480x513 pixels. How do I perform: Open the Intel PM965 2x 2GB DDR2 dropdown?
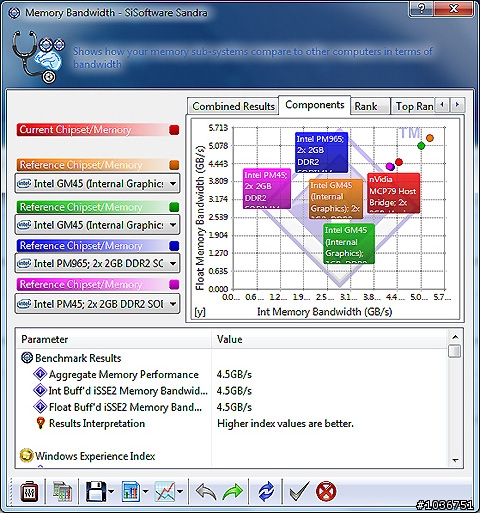click(97, 263)
